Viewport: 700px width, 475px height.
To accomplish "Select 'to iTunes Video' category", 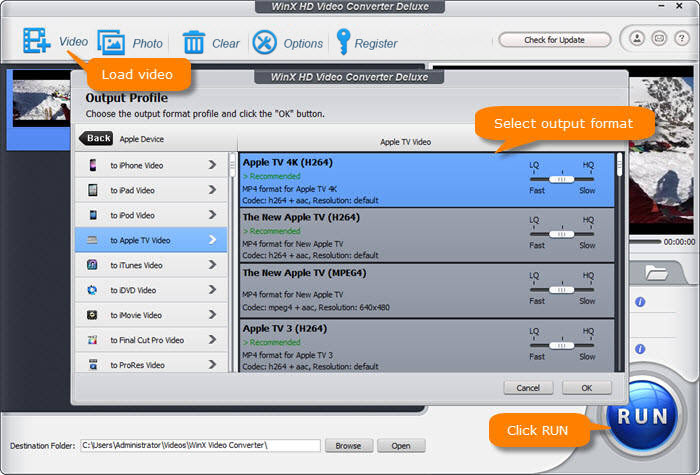I will pos(151,265).
